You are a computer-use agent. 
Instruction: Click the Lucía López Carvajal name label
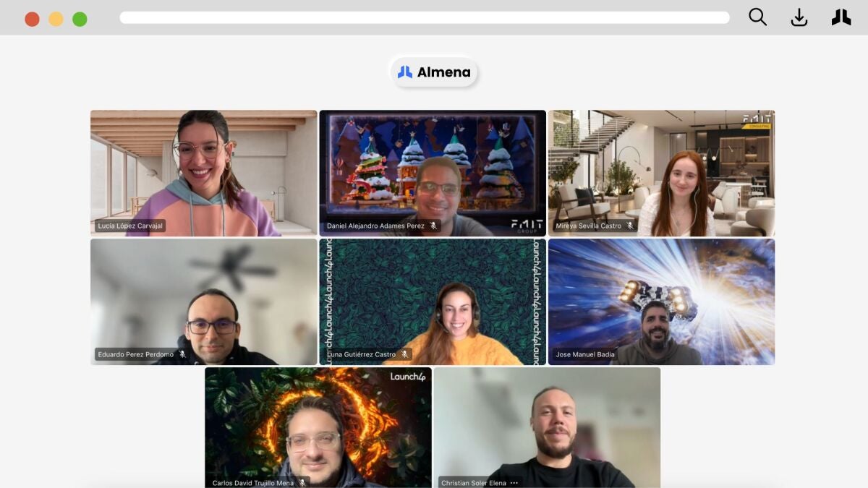point(130,226)
